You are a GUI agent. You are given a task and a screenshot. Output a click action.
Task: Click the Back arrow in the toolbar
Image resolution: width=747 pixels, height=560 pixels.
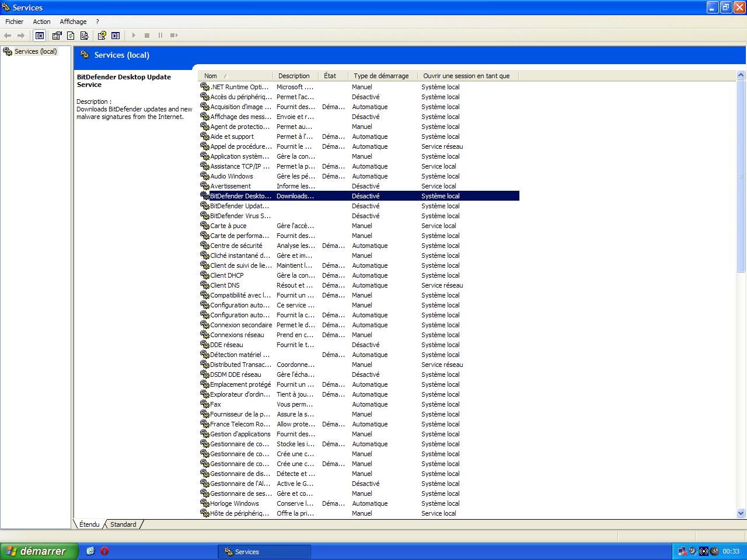(x=8, y=36)
